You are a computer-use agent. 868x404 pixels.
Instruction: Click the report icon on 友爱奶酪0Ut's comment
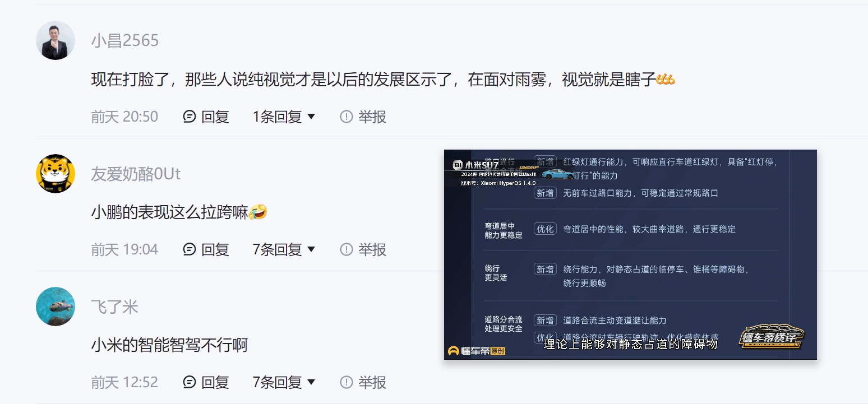[x=347, y=249]
